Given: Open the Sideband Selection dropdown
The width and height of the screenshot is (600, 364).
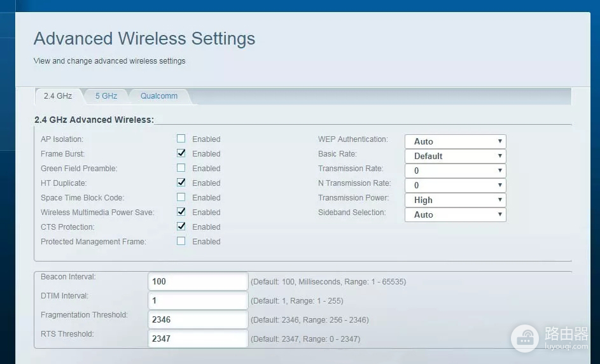Looking at the screenshot, I should click(x=455, y=214).
